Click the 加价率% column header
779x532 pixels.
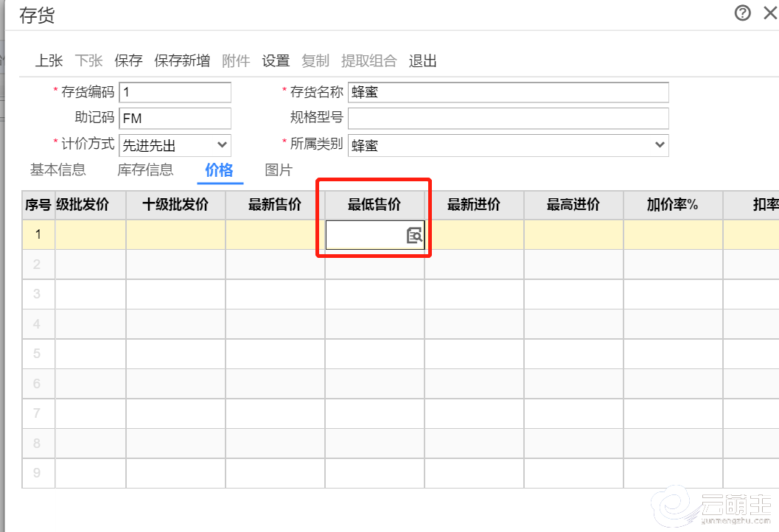point(672,205)
